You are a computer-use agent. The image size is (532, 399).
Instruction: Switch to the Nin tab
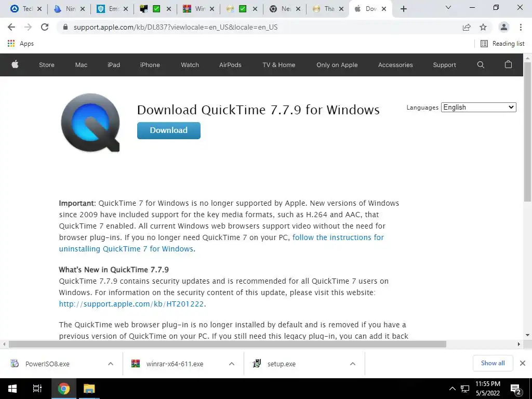click(x=70, y=9)
